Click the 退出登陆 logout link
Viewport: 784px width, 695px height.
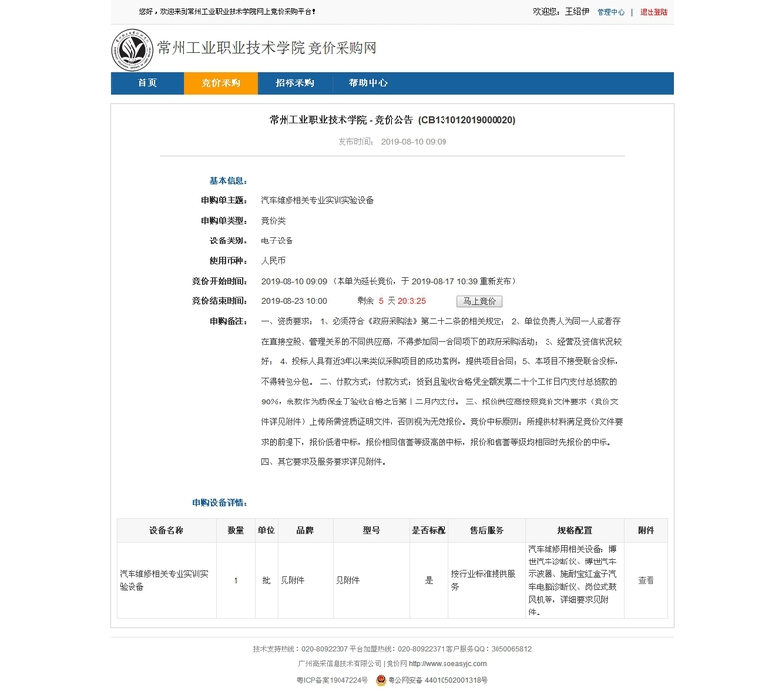(x=653, y=13)
